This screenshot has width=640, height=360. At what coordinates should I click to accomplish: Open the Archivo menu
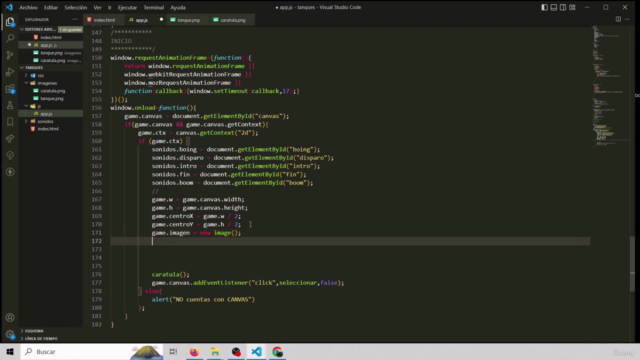(29, 7)
